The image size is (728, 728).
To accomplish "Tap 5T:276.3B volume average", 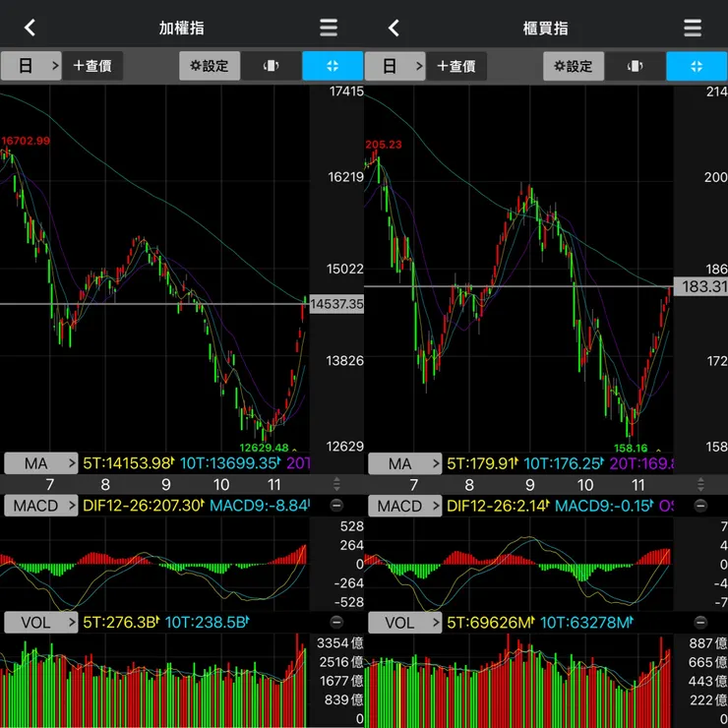I will point(121,622).
